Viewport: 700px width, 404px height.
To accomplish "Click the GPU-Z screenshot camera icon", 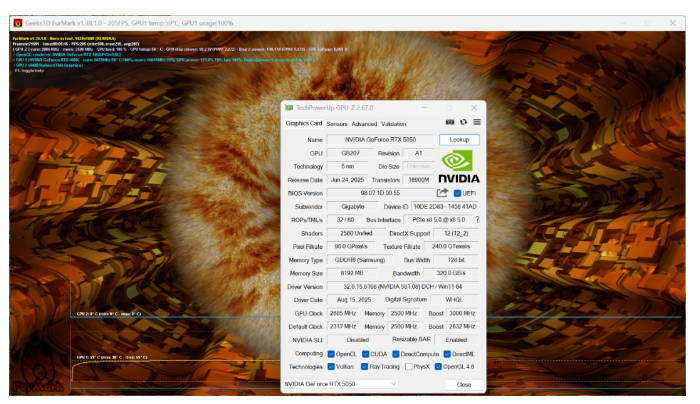I will (449, 123).
